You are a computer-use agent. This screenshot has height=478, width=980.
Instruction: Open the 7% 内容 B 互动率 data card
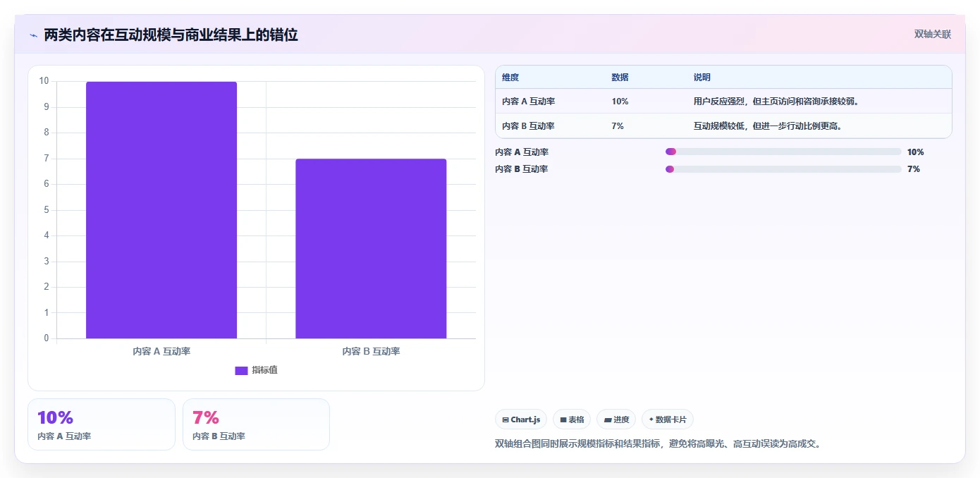pyautogui.click(x=256, y=424)
